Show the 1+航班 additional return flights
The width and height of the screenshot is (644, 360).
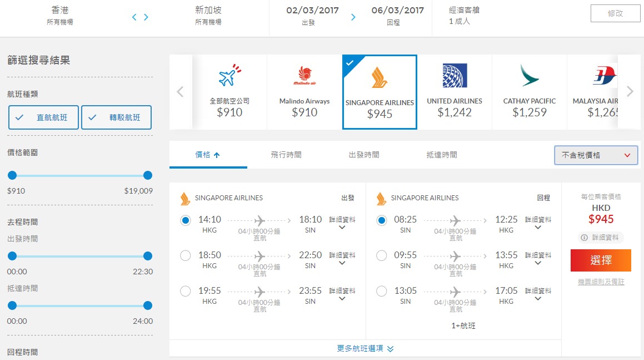pos(463,326)
